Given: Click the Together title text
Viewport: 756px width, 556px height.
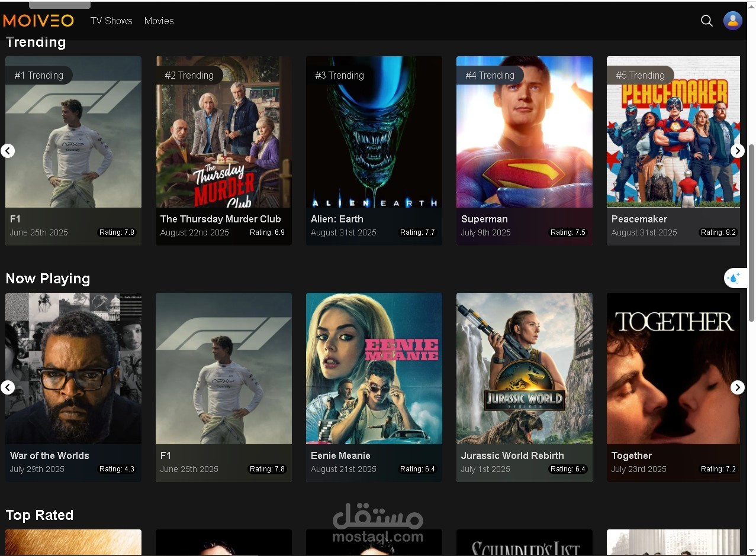Looking at the screenshot, I should point(632,455).
